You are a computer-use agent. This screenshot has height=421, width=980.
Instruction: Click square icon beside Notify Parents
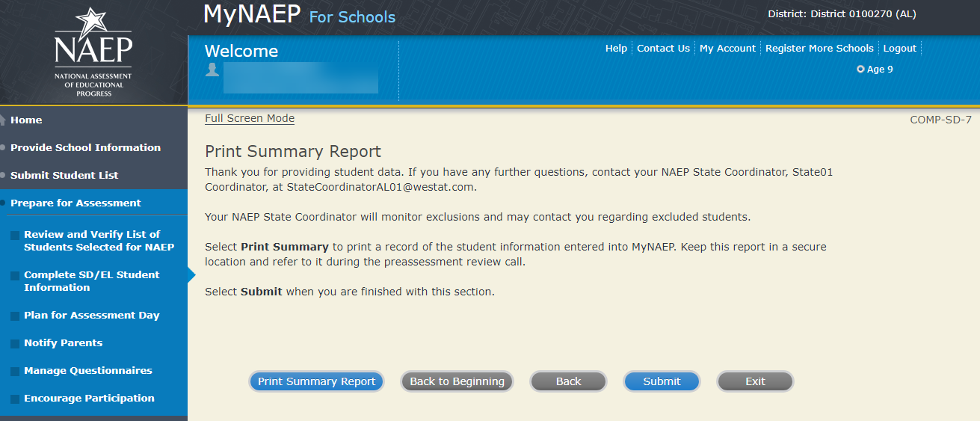click(15, 344)
